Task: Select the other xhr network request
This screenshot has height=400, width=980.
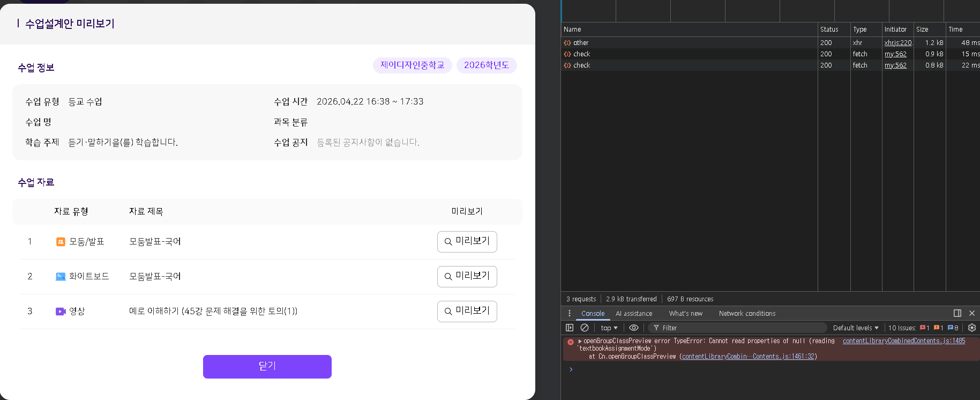Action: pyautogui.click(x=581, y=43)
